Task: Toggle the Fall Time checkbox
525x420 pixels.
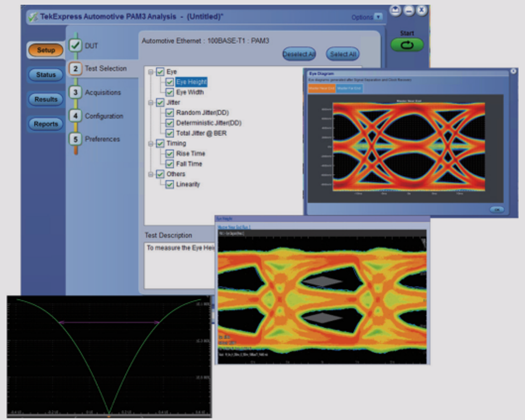Action: (170, 164)
